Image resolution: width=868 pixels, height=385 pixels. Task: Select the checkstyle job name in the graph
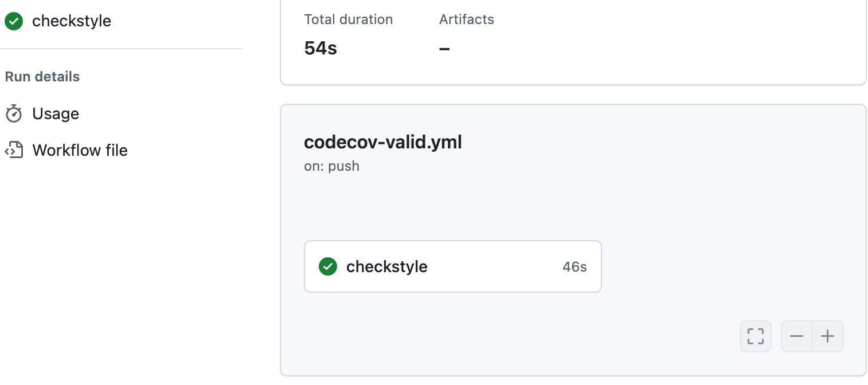point(387,266)
